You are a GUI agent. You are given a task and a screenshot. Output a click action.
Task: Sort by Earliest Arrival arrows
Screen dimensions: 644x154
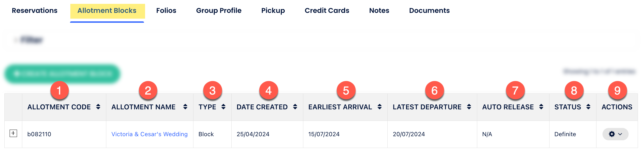(x=379, y=107)
